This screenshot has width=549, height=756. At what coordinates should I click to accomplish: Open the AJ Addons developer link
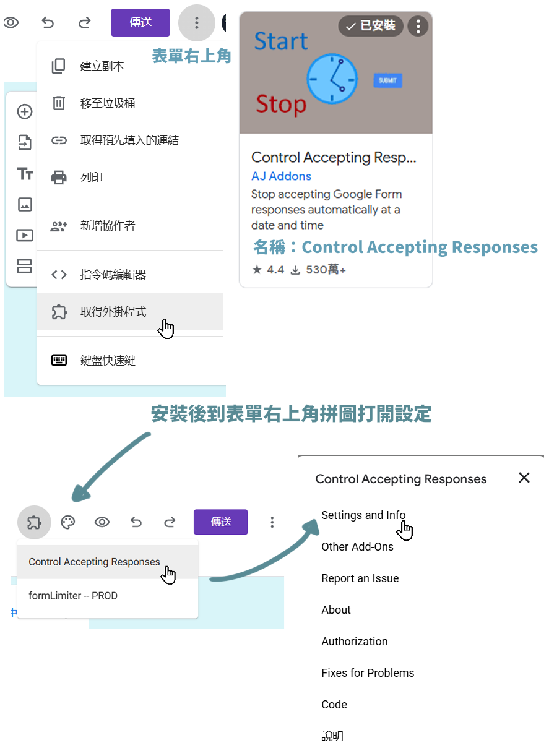[281, 176]
